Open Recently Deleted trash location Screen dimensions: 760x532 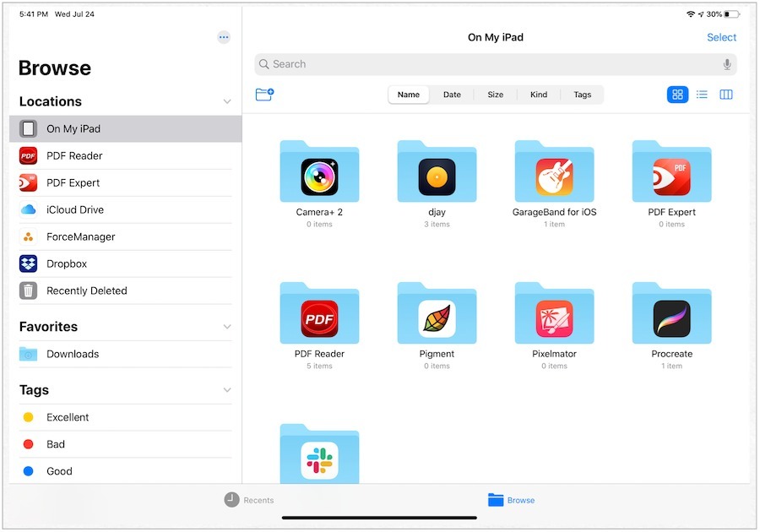[x=86, y=290]
